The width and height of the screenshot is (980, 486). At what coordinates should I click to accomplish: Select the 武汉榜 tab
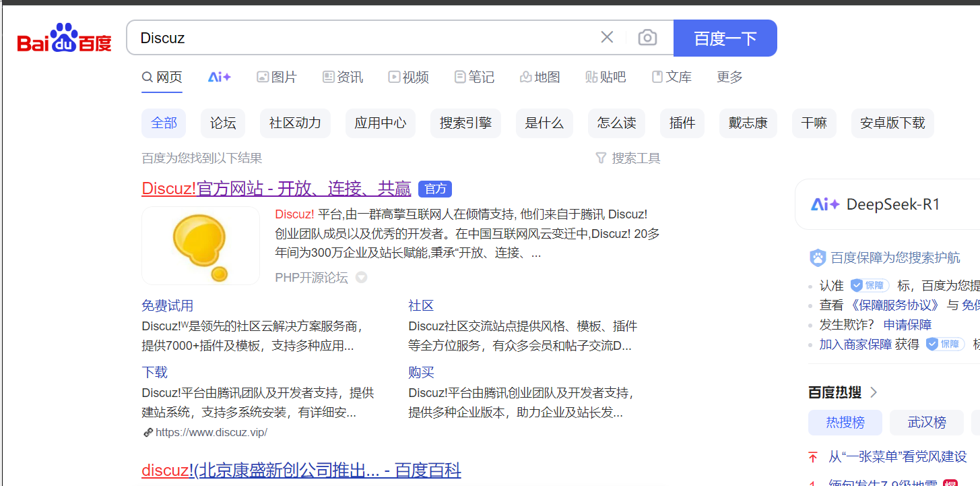tap(927, 423)
